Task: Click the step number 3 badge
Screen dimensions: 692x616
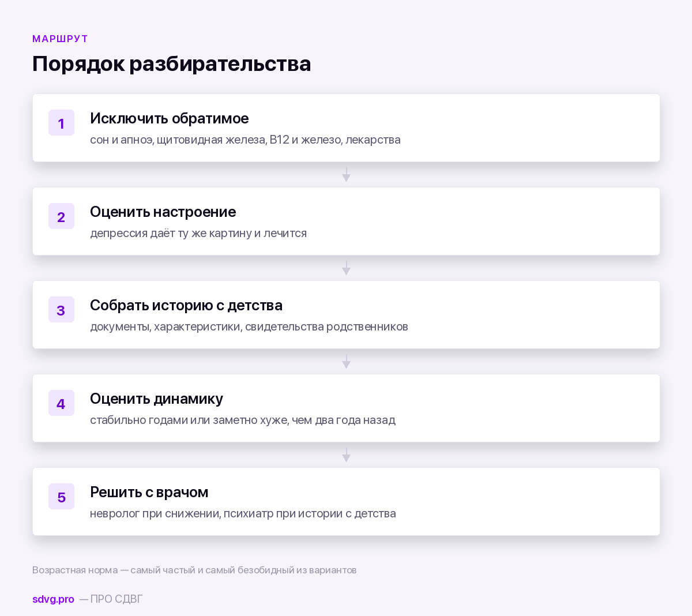Action: tap(61, 310)
